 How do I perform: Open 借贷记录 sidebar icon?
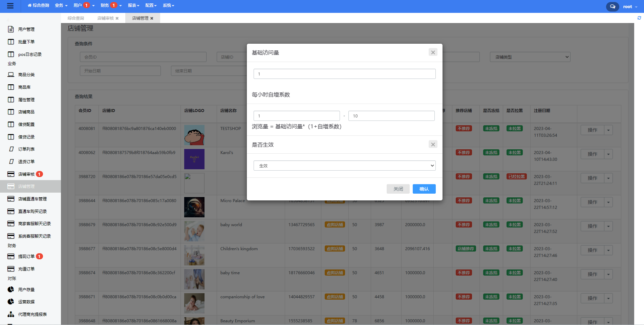(11, 137)
